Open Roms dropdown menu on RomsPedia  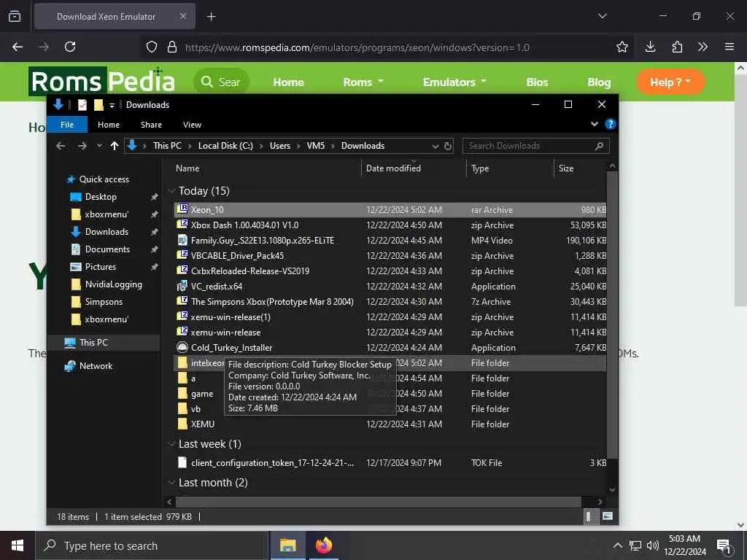click(x=363, y=82)
